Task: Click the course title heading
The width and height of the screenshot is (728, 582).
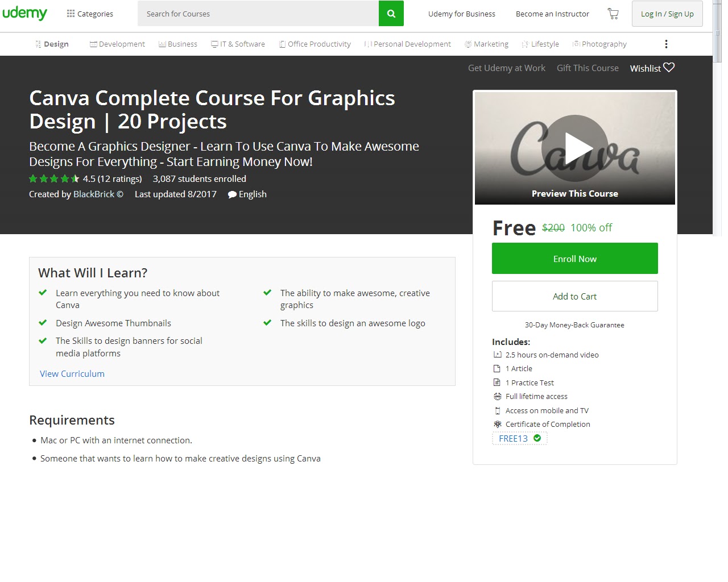Action: click(x=212, y=110)
